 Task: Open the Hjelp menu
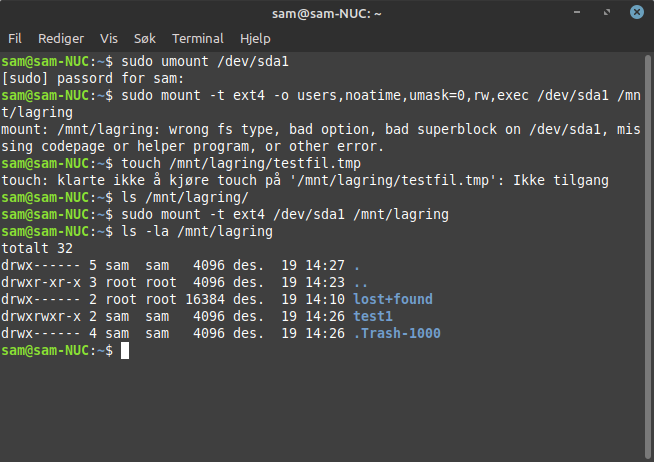pos(255,39)
